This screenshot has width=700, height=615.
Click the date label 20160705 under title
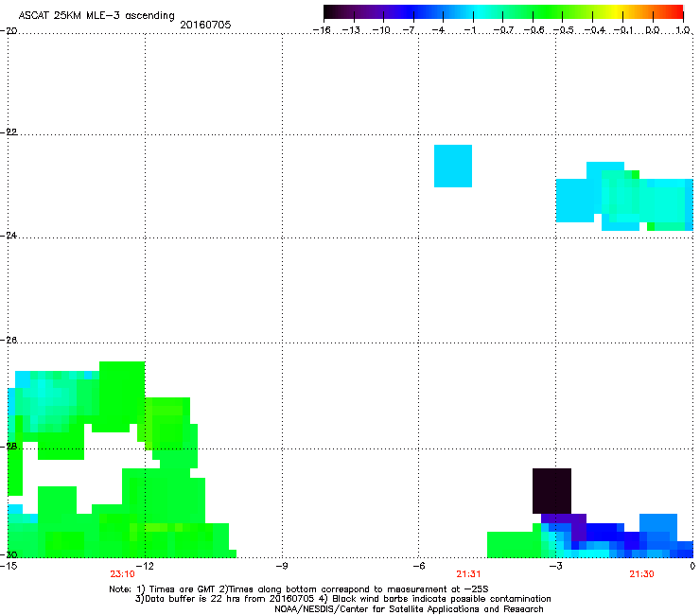[205, 25]
